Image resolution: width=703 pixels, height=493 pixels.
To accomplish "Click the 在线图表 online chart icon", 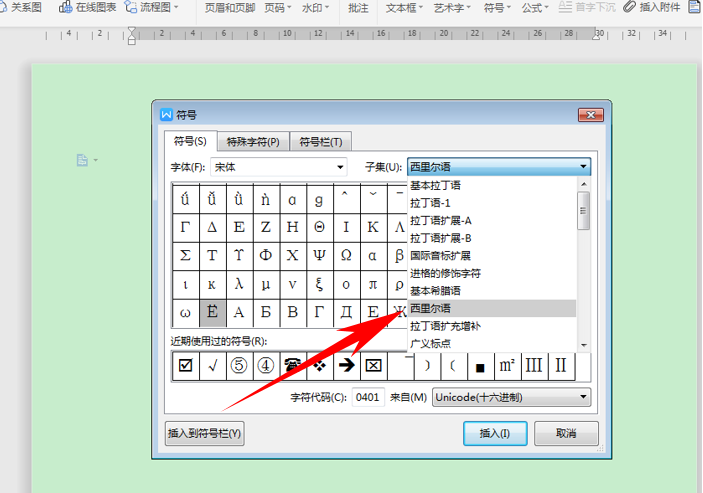I will [66, 7].
